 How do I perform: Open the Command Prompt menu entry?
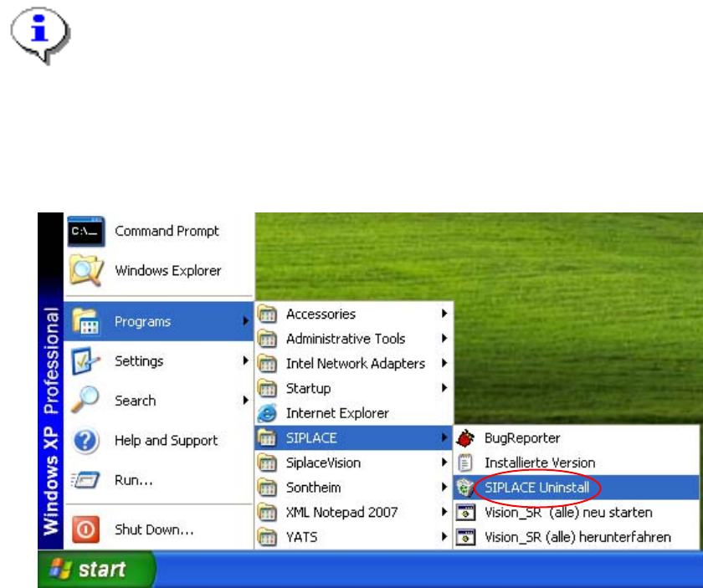[159, 231]
